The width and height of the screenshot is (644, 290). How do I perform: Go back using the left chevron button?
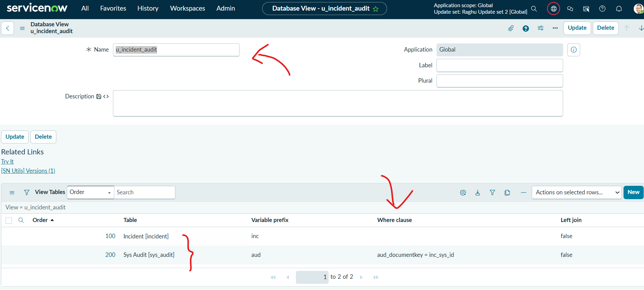tap(8, 28)
